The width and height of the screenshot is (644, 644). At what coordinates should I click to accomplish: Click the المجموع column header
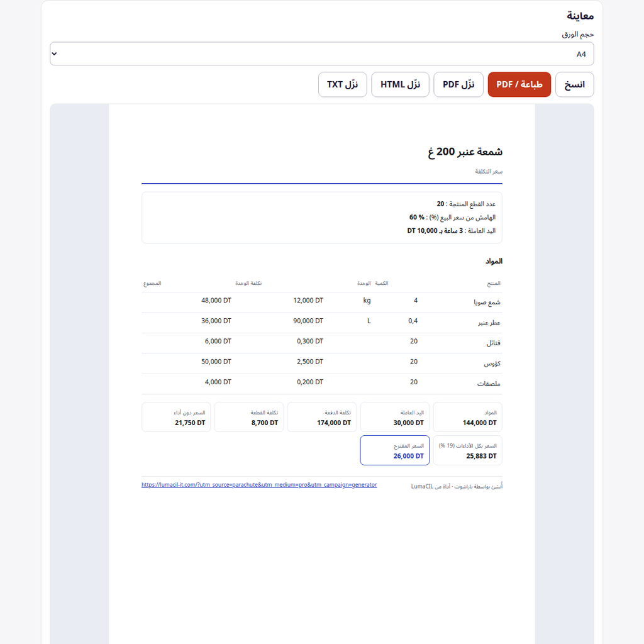(x=152, y=284)
